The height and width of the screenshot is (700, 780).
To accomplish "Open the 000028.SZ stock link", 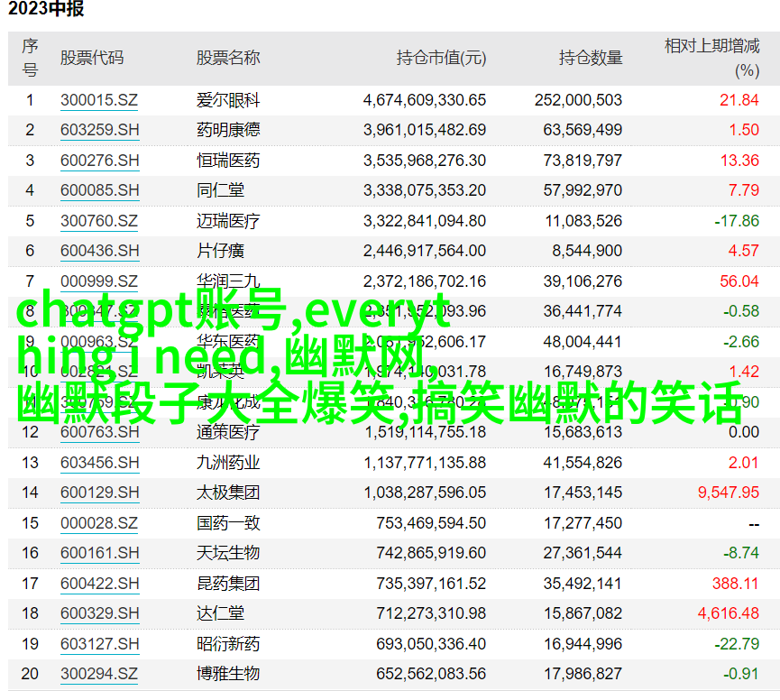I will click(99, 523).
